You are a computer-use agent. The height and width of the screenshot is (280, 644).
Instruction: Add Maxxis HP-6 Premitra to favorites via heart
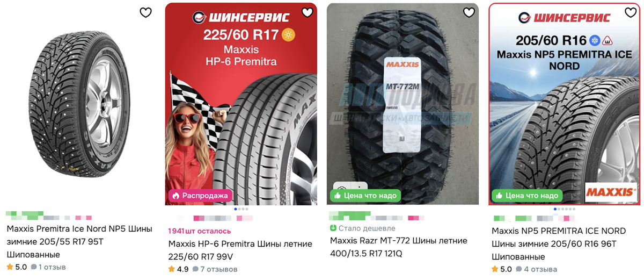click(x=307, y=12)
